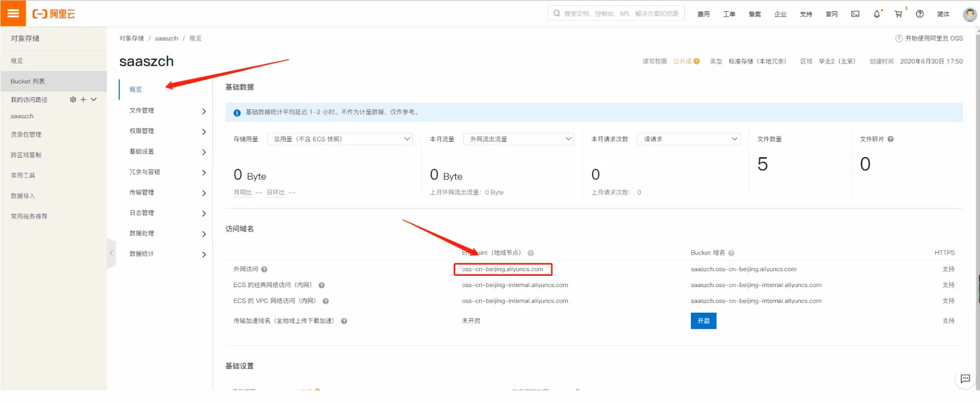Select Bucket 列表 in left sidebar
The image size is (980, 403).
[28, 81]
